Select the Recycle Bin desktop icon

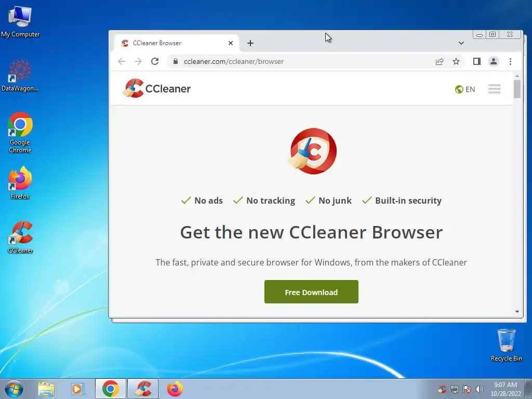[x=506, y=345]
